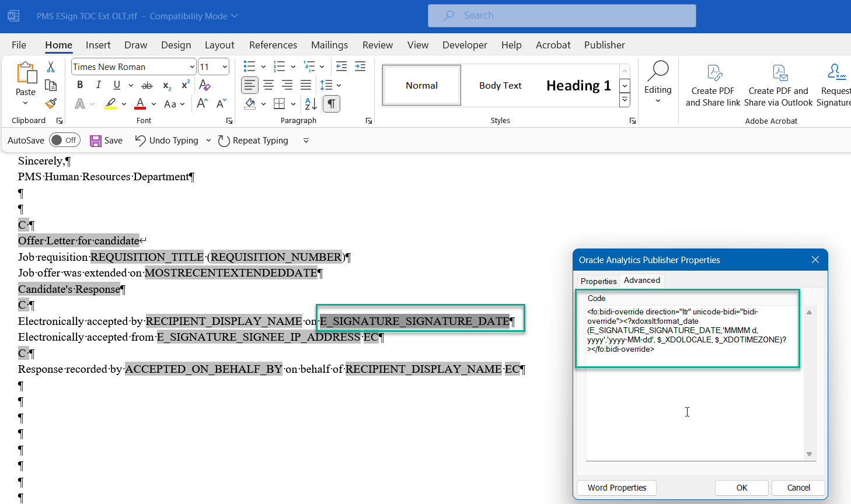Select the Cut tool in Clipboard group

(51, 67)
